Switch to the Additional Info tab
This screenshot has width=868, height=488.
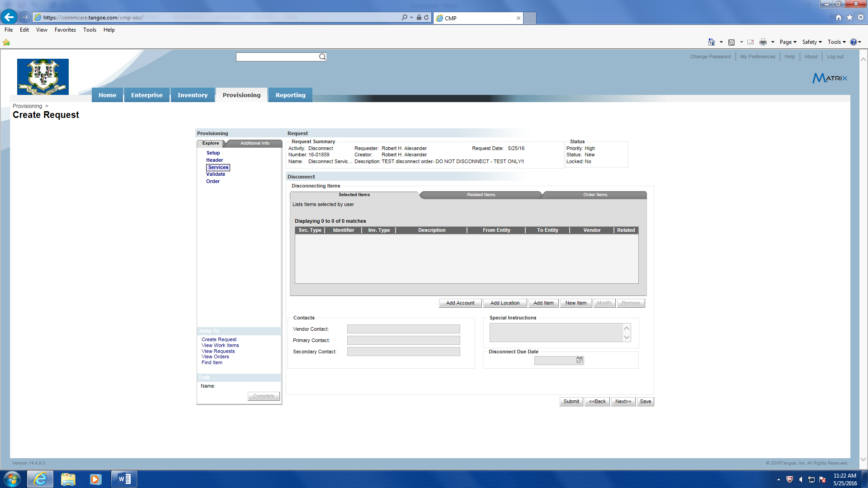255,143
